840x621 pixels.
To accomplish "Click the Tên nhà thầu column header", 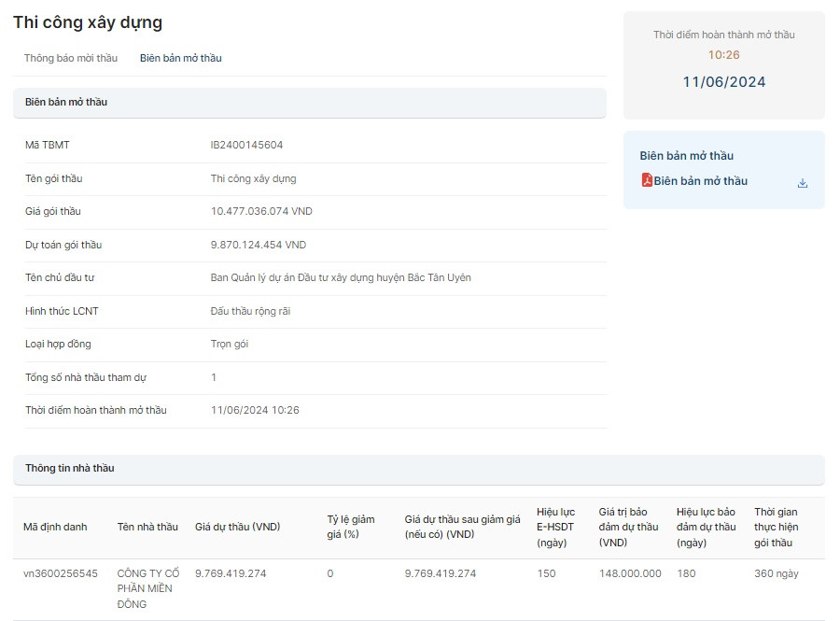I will [147, 527].
